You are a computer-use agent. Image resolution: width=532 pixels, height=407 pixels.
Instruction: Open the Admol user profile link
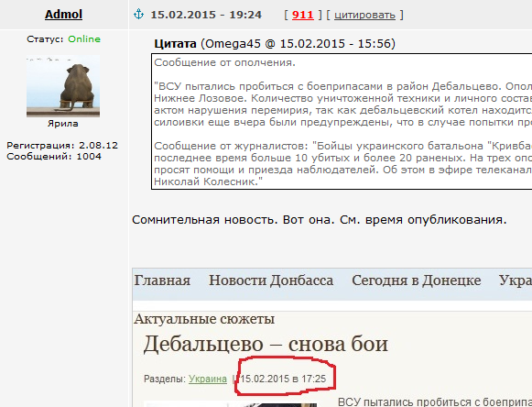(63, 15)
